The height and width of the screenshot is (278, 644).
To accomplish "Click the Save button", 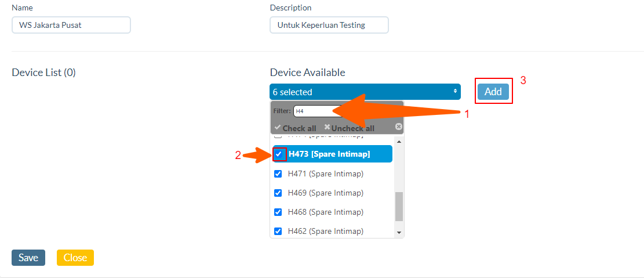I will 28,258.
